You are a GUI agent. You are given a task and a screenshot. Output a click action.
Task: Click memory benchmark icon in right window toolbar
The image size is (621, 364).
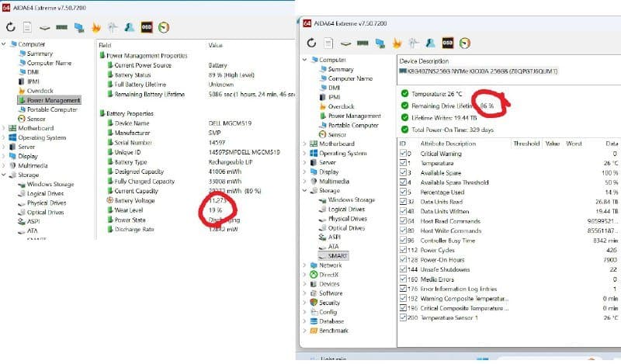point(363,43)
